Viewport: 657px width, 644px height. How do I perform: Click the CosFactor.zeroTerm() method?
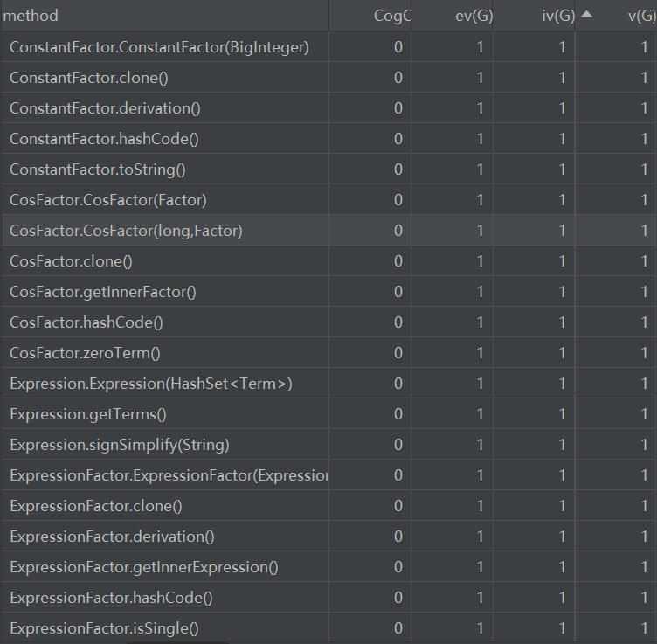[x=86, y=353]
